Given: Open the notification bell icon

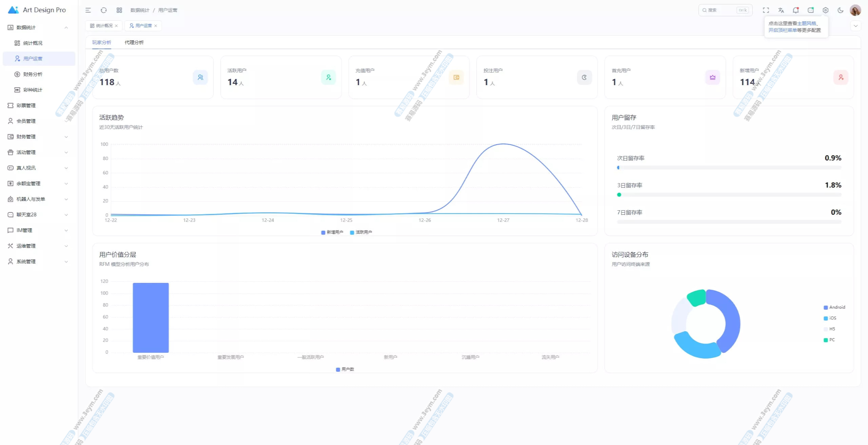Looking at the screenshot, I should (x=795, y=10).
